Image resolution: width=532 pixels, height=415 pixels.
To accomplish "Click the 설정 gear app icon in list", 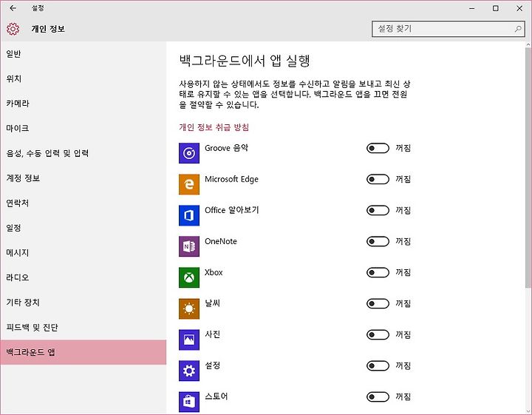I will [x=189, y=371].
